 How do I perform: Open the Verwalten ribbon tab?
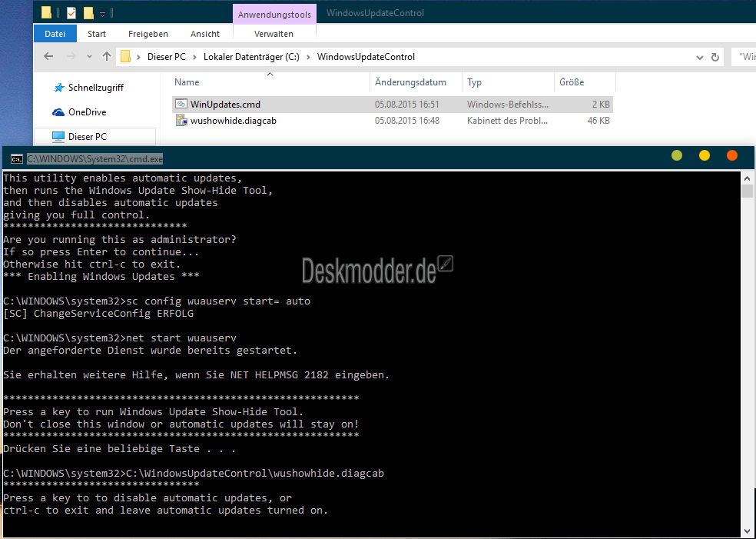[274, 34]
